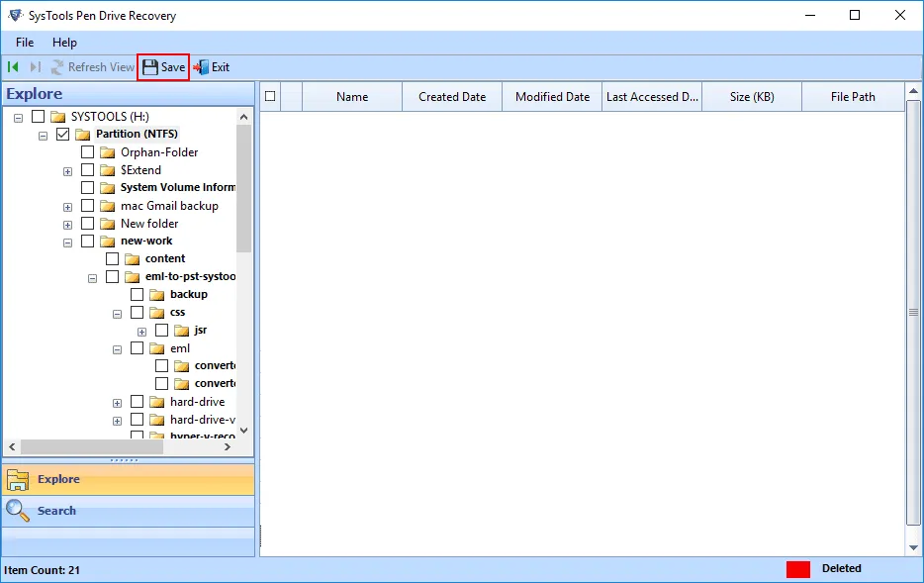
Task: Collapse the new-work folder node
Action: click(66, 241)
